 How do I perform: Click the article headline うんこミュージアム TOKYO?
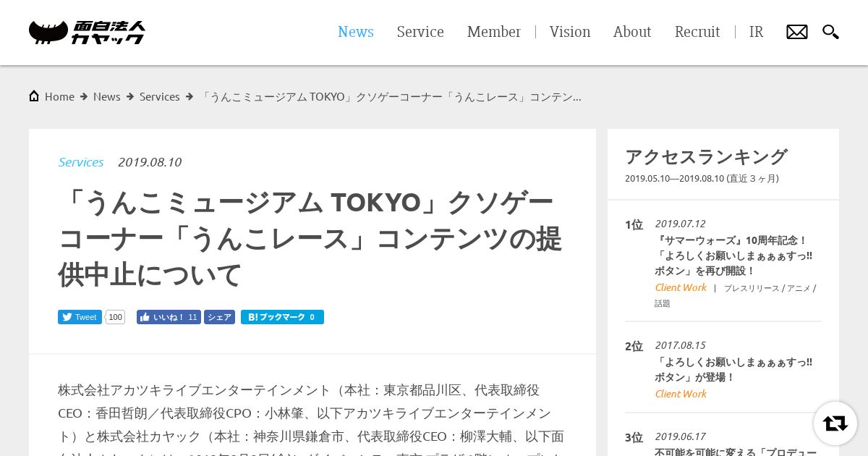tap(310, 239)
